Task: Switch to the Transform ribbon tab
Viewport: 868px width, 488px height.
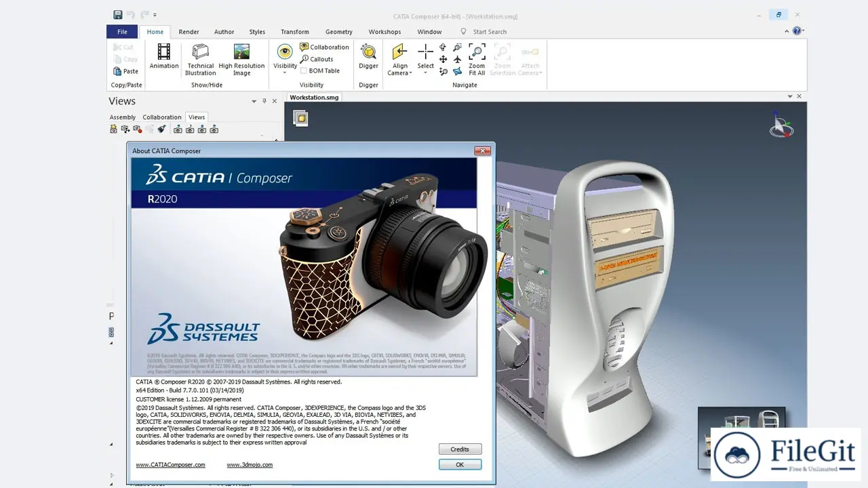Action: [294, 31]
